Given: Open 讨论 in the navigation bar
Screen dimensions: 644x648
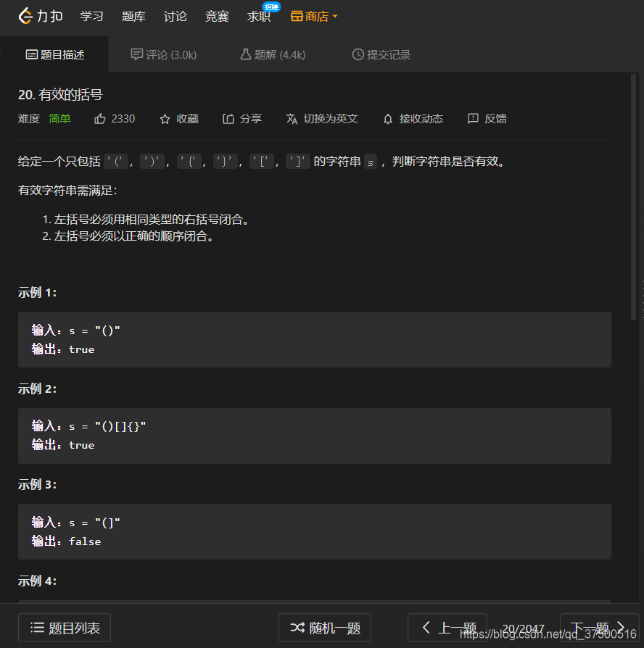Looking at the screenshot, I should [175, 16].
